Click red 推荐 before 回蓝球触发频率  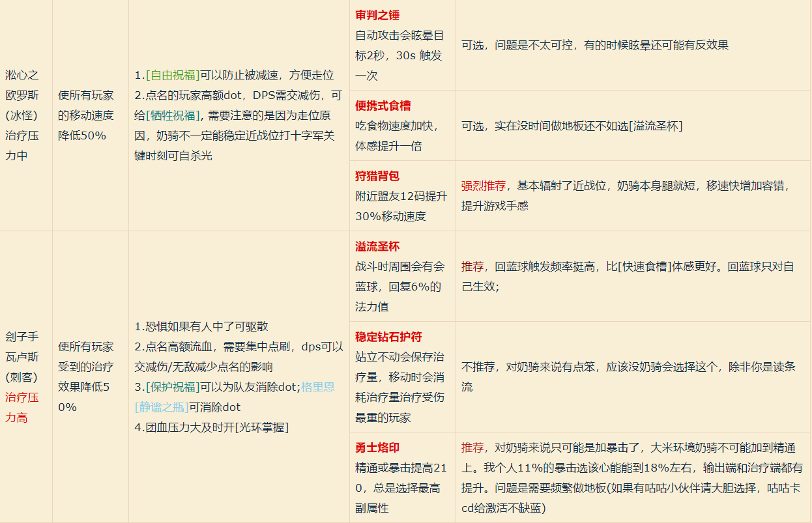[472, 266]
